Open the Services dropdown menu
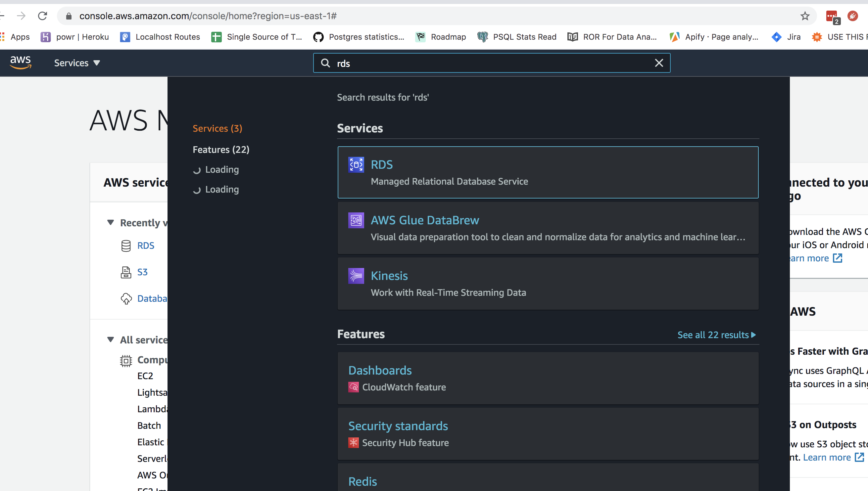The image size is (868, 491). click(x=77, y=63)
